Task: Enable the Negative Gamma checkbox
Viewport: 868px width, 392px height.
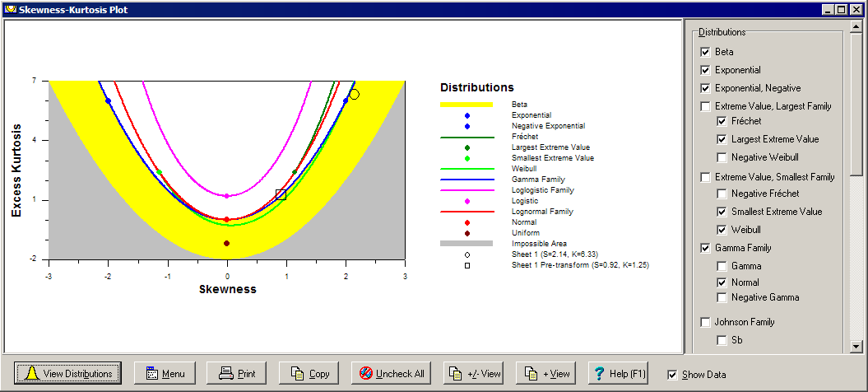Action: 722,298
